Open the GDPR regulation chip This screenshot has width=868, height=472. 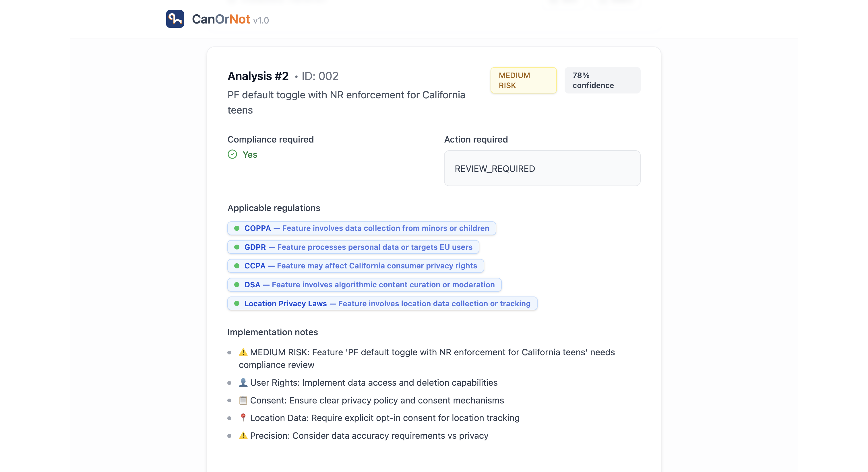[353, 247]
